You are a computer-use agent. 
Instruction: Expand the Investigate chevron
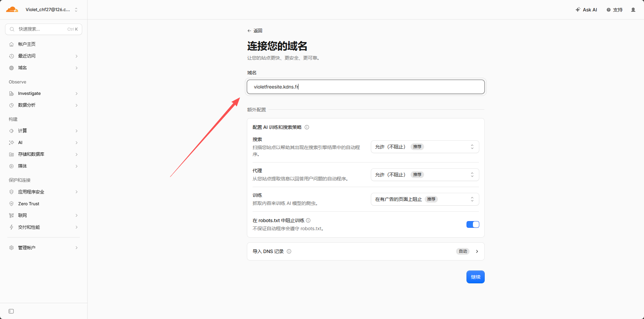click(76, 94)
